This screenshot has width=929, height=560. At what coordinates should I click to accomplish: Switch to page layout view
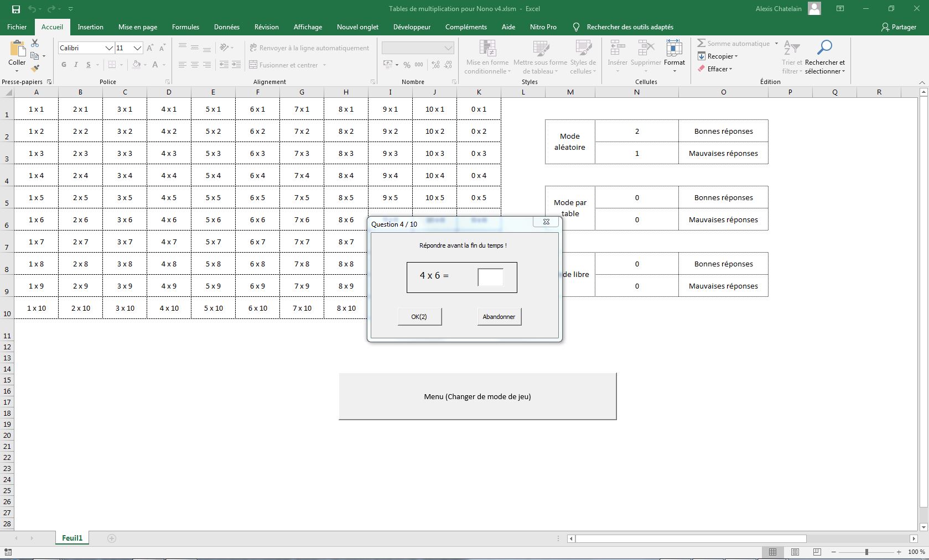click(x=795, y=552)
